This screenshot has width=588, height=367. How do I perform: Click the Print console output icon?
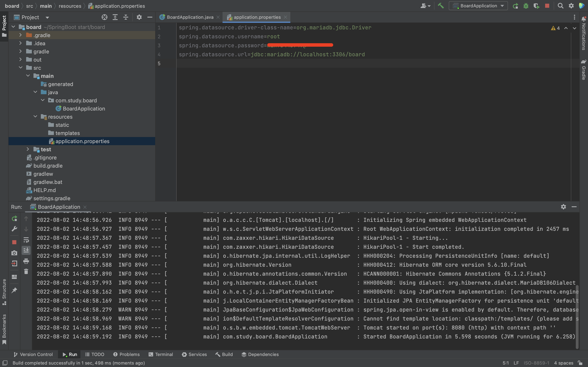click(x=26, y=261)
